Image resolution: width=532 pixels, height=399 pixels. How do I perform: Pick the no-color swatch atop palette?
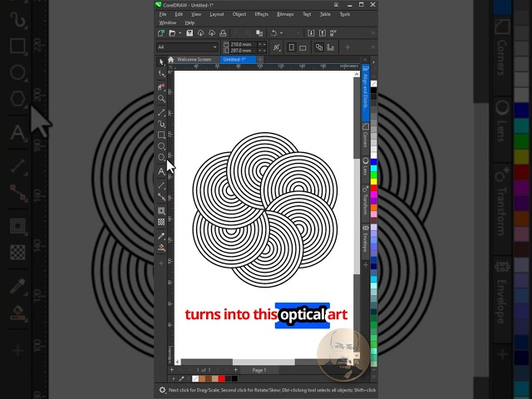click(373, 84)
